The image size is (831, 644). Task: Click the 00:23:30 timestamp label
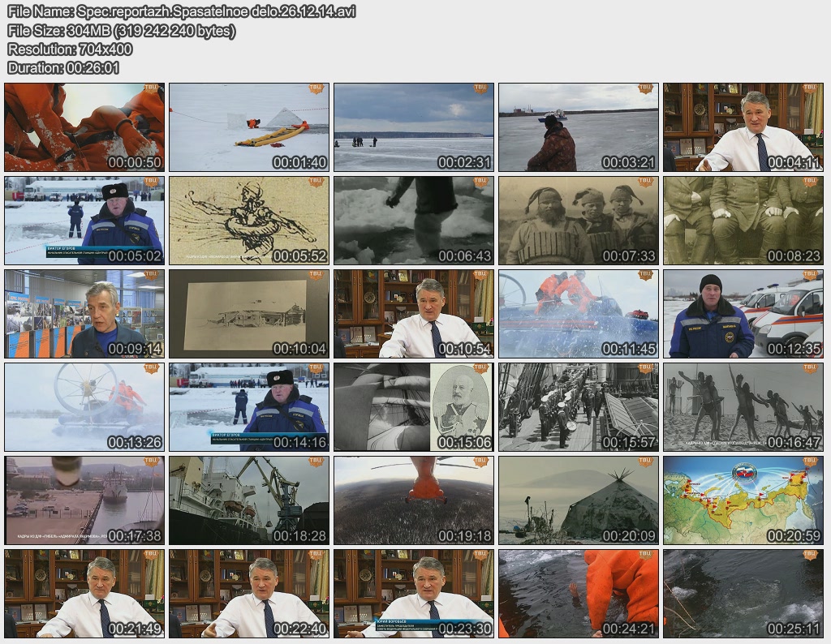(x=464, y=629)
